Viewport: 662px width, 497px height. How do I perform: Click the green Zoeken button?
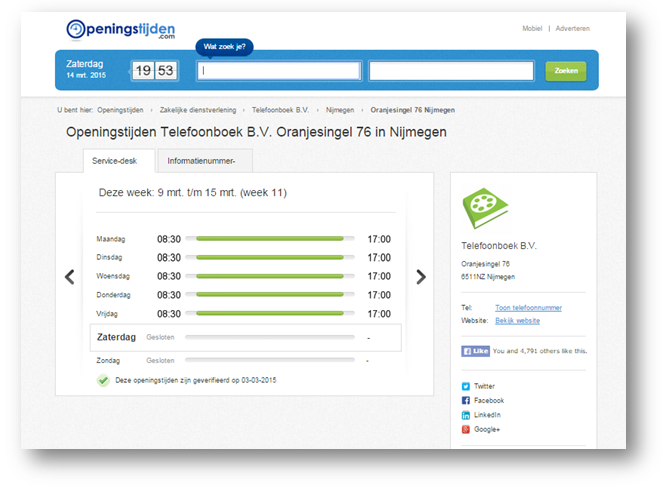click(x=566, y=71)
